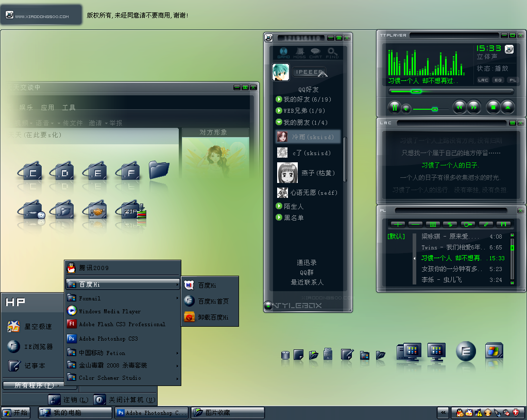This screenshot has height=420, width=527.
Task: Expand hidden tray icons chevron
Action: pos(443,413)
